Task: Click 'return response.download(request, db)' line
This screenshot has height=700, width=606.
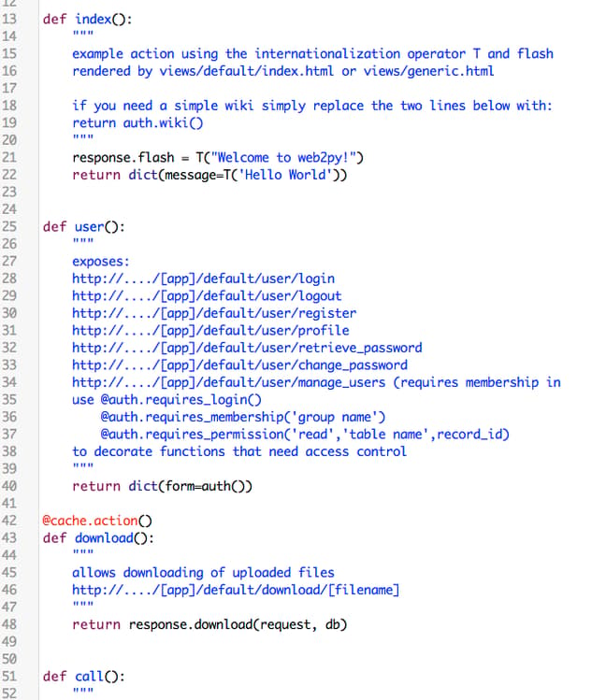Action: pos(209,625)
